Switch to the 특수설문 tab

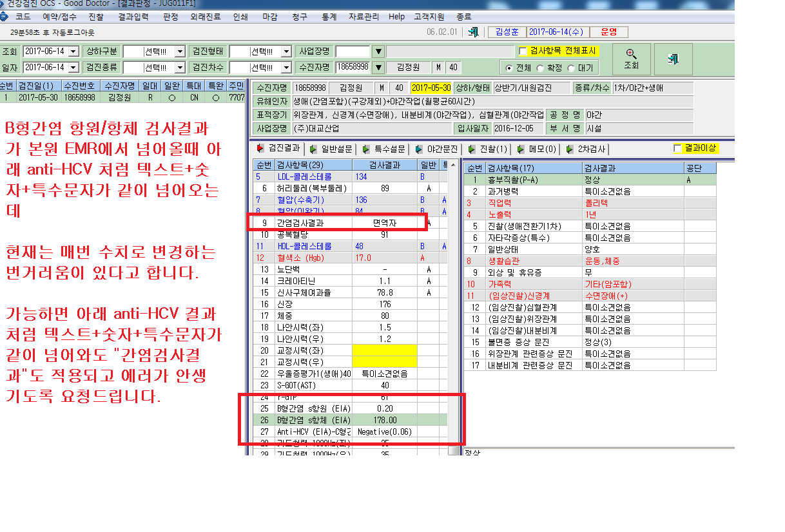click(x=385, y=149)
